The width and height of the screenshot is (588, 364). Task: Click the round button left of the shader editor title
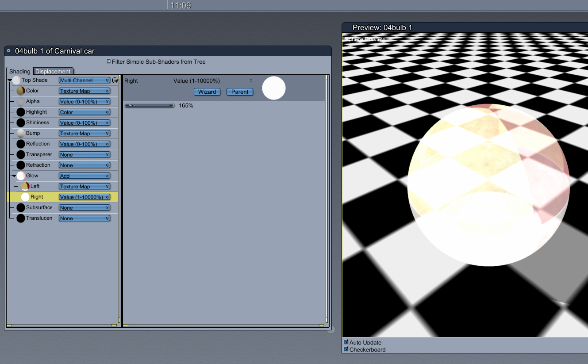point(8,50)
